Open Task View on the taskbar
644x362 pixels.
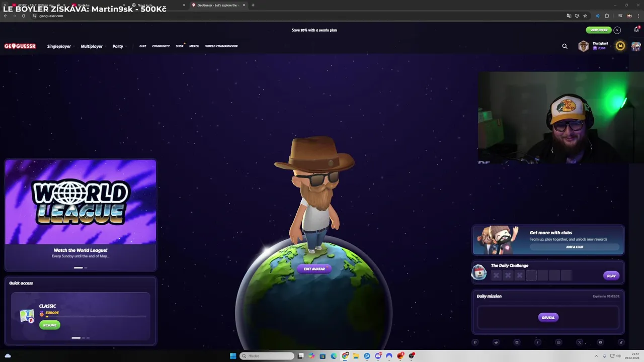[300, 356]
